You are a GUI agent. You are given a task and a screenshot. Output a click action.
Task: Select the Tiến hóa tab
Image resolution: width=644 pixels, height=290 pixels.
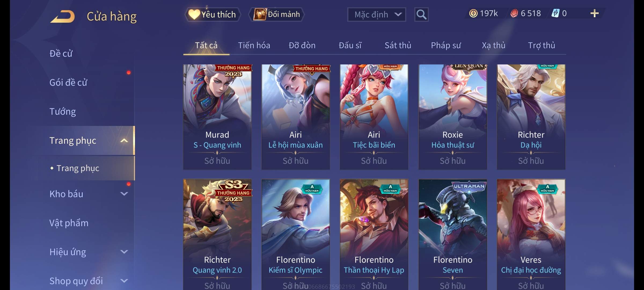[254, 45]
